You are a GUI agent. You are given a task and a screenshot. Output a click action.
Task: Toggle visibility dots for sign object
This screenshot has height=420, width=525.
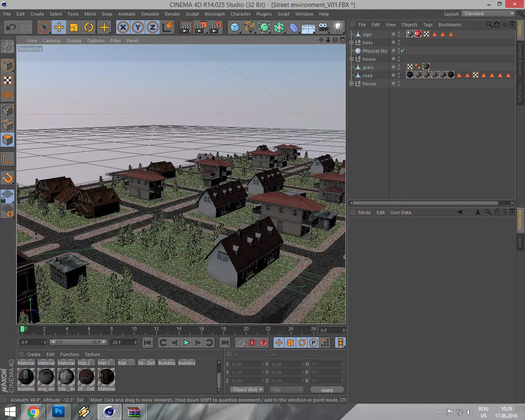(399, 34)
